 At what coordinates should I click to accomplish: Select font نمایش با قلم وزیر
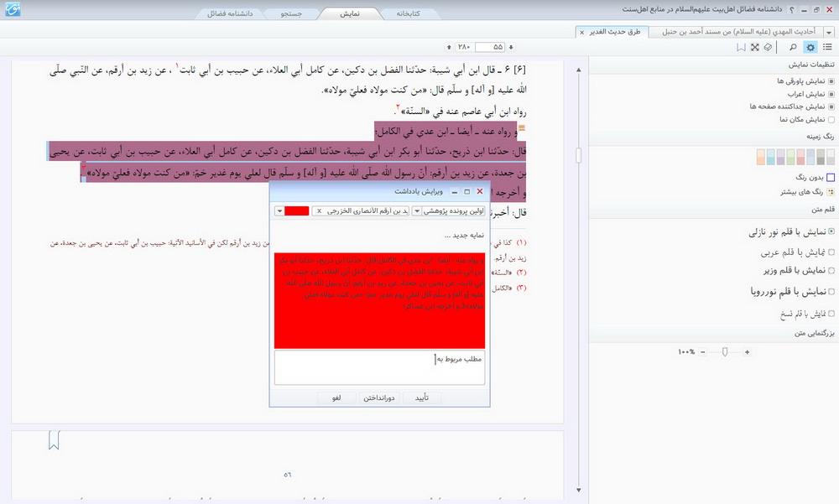(x=799, y=270)
